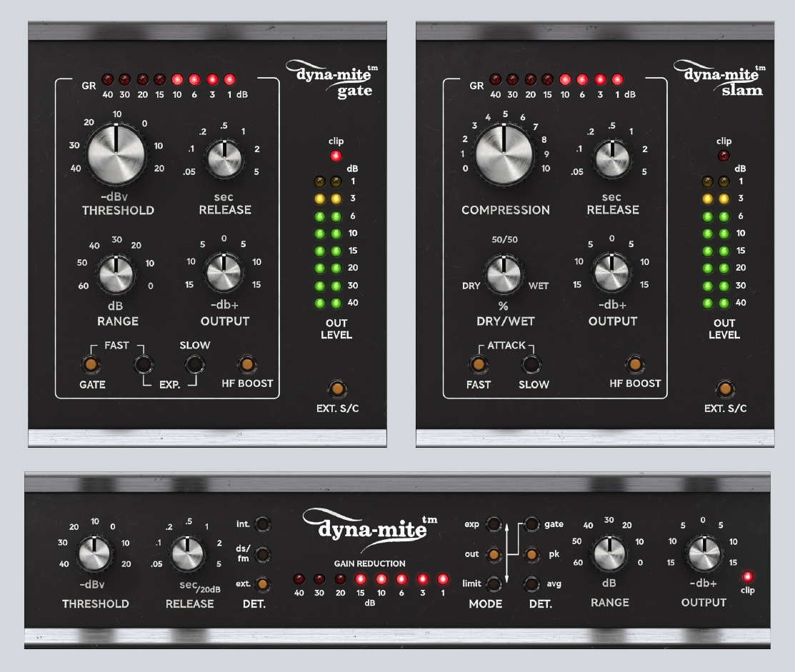Select limit mode on the rack unit
This screenshot has width=795, height=672.
point(494,584)
